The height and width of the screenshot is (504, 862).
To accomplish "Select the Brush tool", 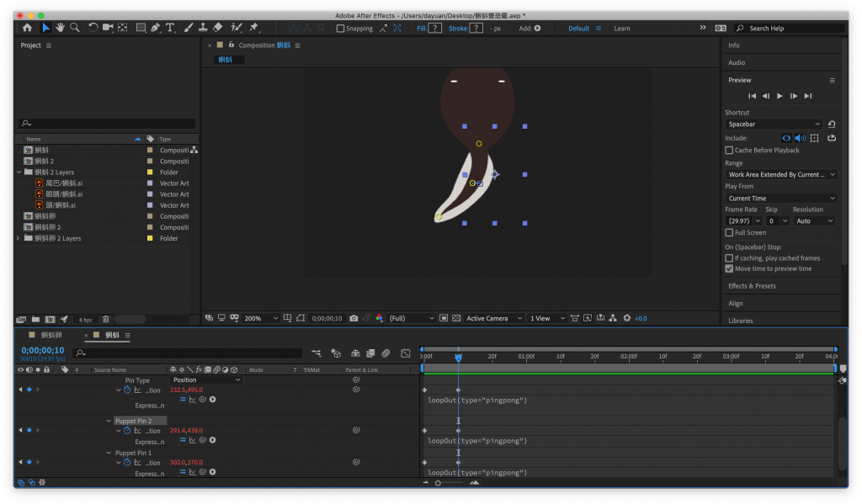I will click(188, 28).
